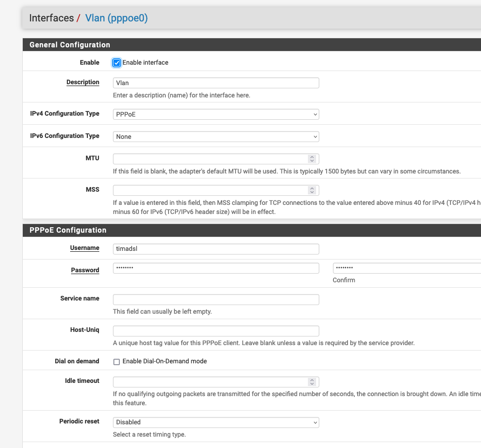The height and width of the screenshot is (448, 481).
Task: Click the Vlan (pppoe0) breadcrumb link
Action: point(116,18)
